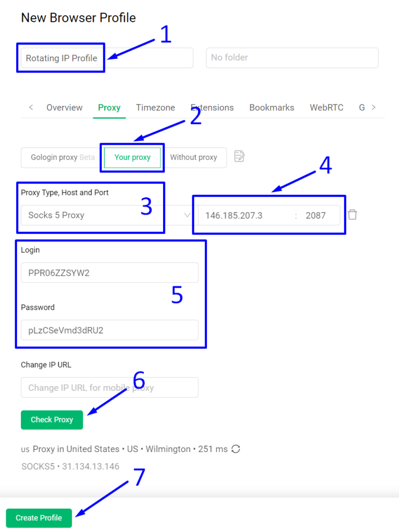Switch to the WebRTC tab
Image resolution: width=399 pixels, height=532 pixels.
[326, 107]
